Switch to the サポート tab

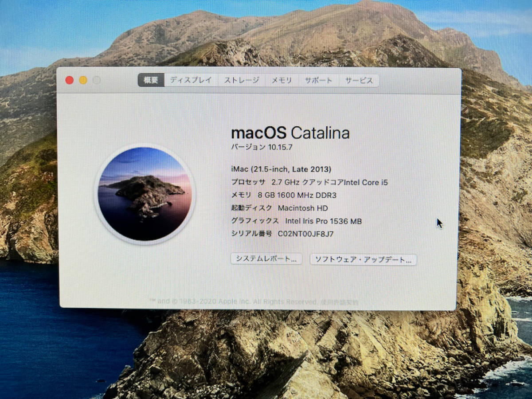(318, 80)
